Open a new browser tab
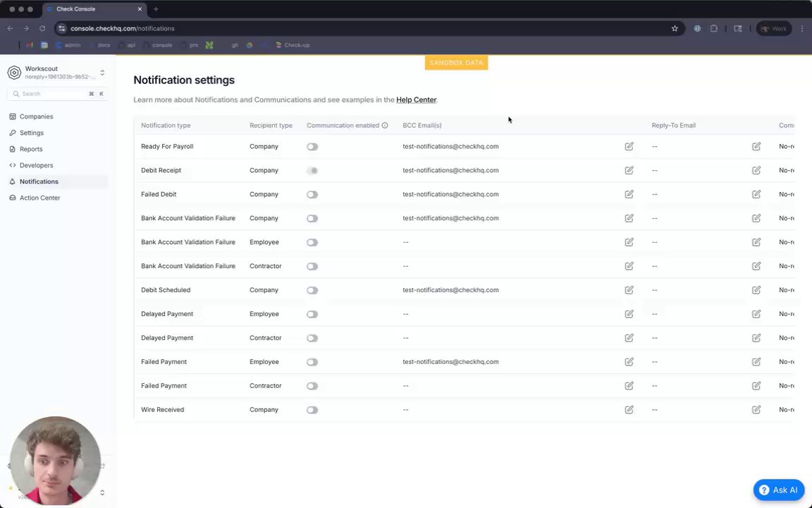The height and width of the screenshot is (508, 812). click(156, 9)
